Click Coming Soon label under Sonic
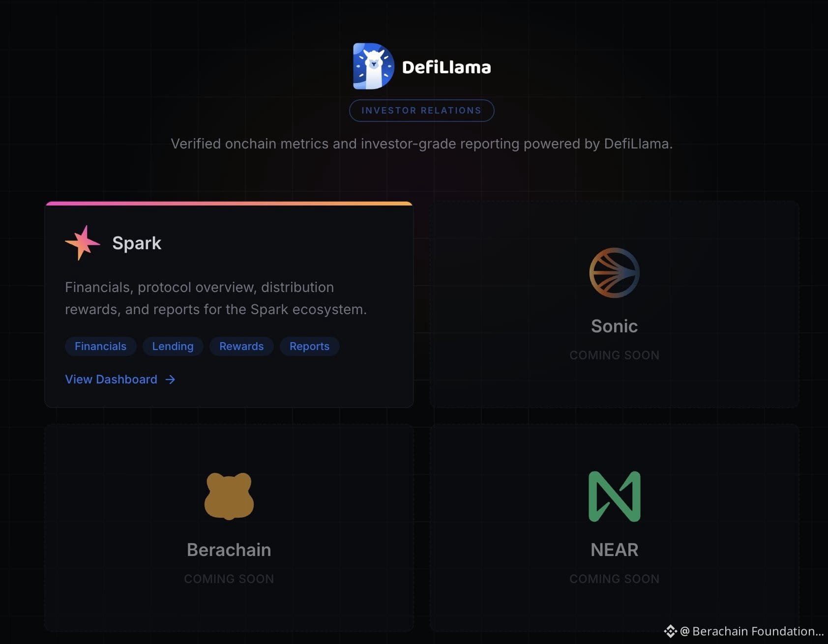The image size is (828, 644). [614, 355]
